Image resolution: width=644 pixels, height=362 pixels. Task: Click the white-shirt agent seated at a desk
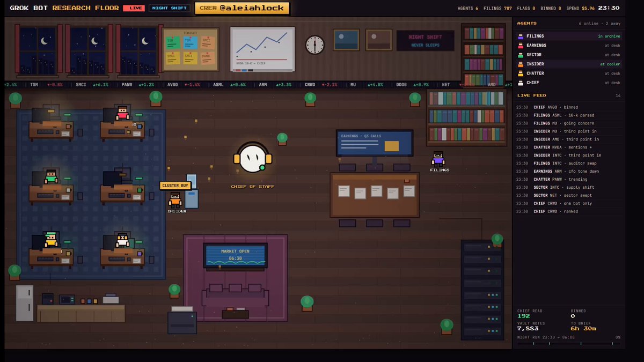(122, 239)
